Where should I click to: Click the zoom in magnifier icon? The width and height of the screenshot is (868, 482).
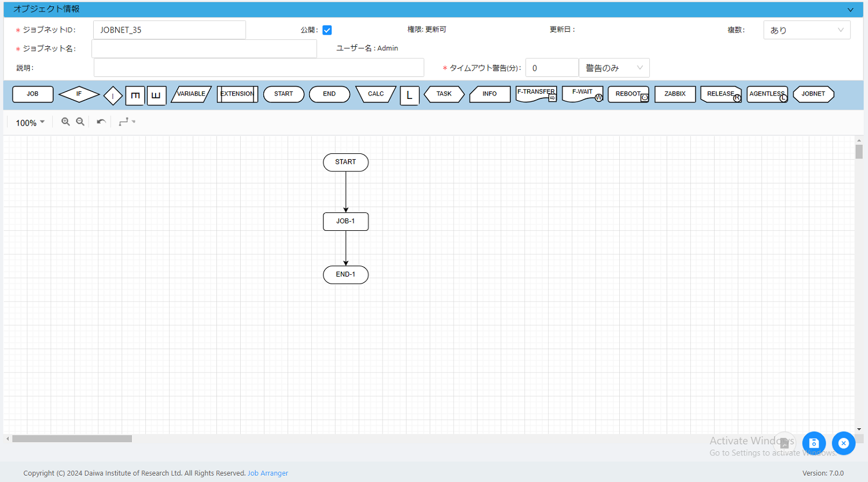click(65, 122)
